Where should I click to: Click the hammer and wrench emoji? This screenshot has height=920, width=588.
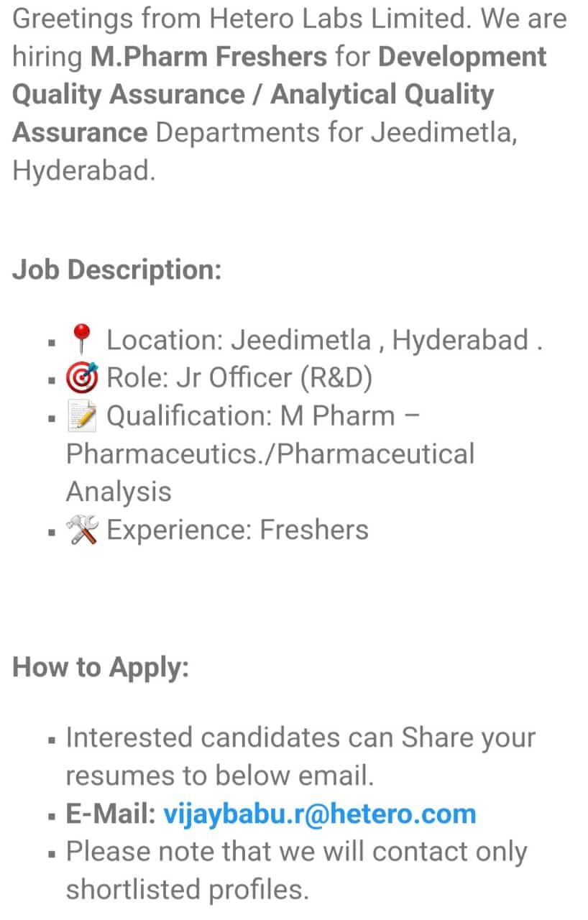83,530
